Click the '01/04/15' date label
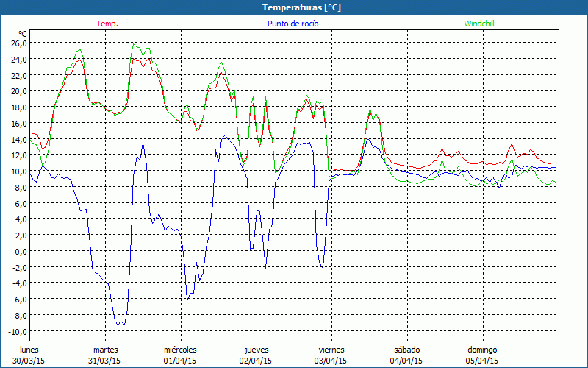This screenshot has height=368, width=588. (x=180, y=361)
